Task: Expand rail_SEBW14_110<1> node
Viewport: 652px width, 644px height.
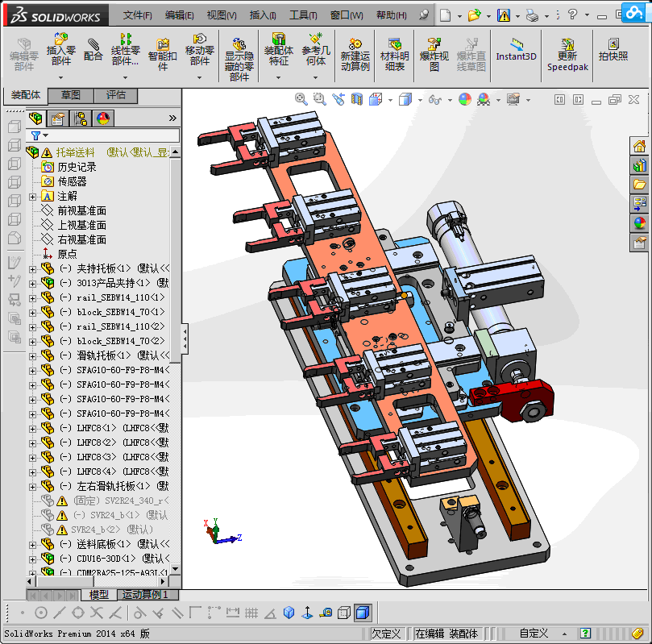Action: (32, 298)
